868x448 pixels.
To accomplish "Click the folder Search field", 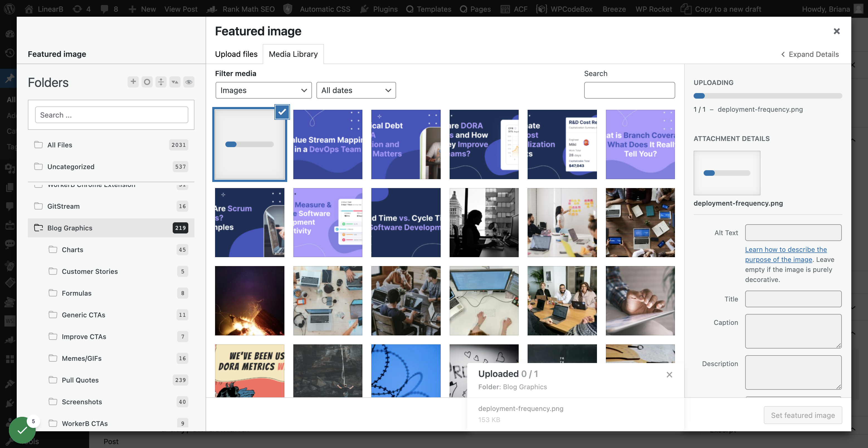I will (x=111, y=115).
